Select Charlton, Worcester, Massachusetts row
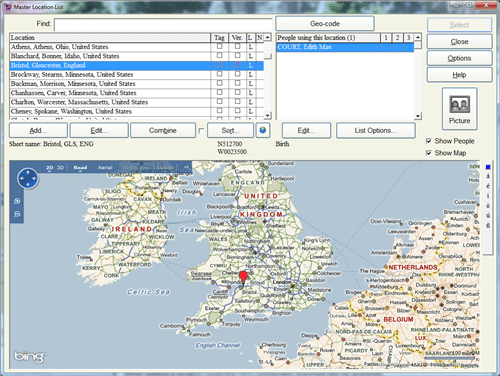The height and width of the screenshot is (376, 500). coord(110,102)
